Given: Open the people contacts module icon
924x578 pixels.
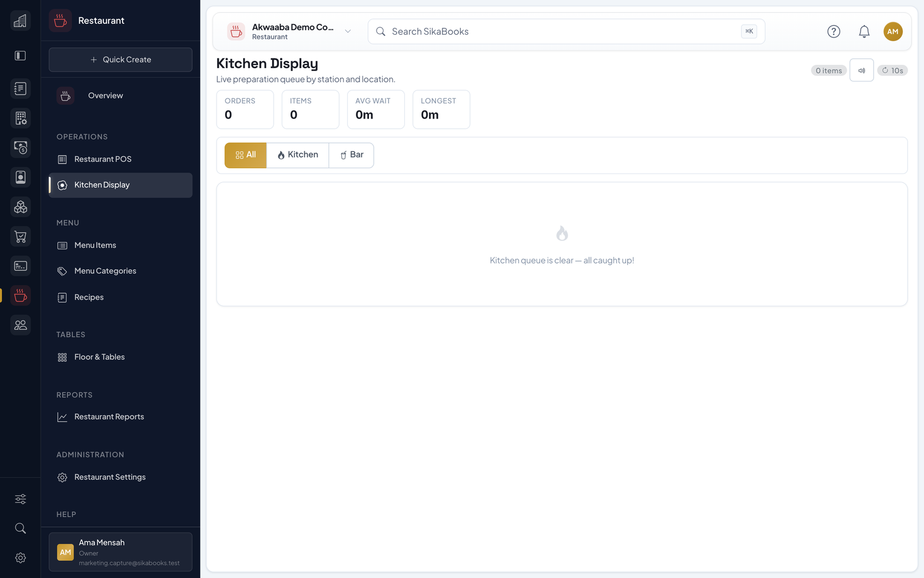Looking at the screenshot, I should point(20,325).
